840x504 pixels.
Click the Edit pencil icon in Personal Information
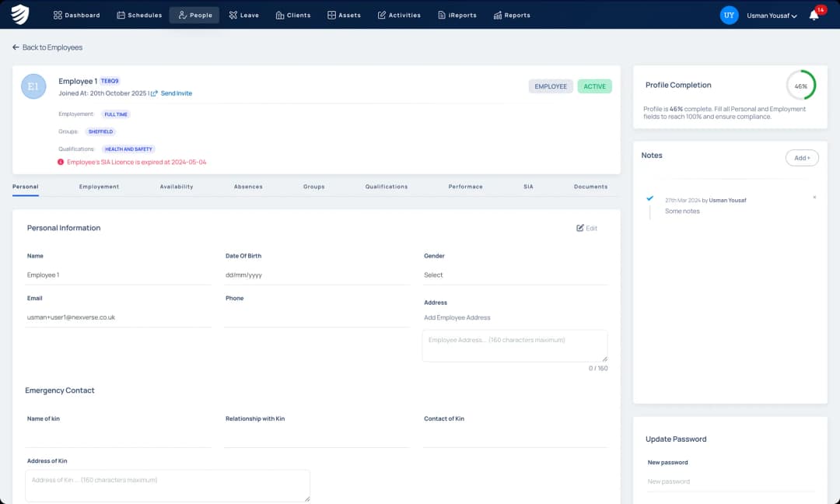pyautogui.click(x=580, y=228)
